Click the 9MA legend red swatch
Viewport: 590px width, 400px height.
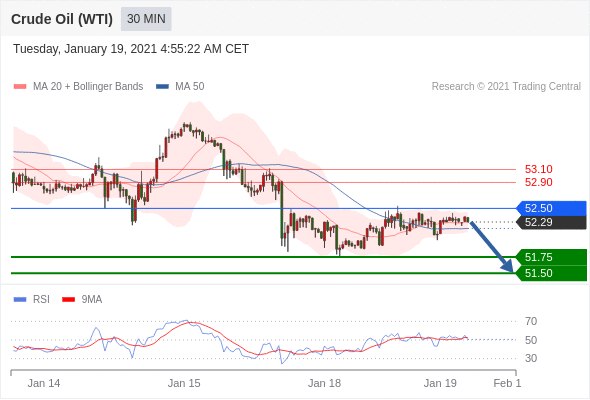tap(68, 300)
